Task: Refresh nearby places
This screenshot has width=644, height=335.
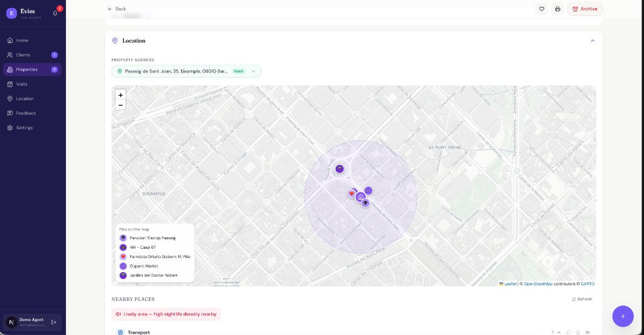Action: point(582,299)
